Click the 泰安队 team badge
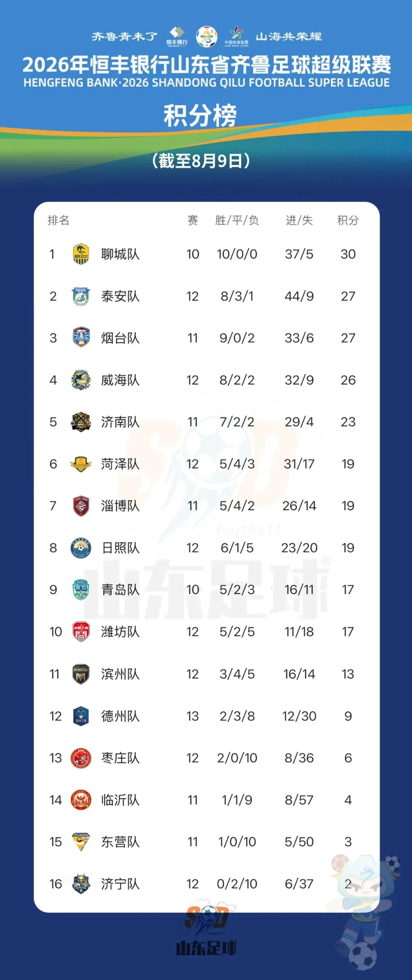 (x=81, y=296)
